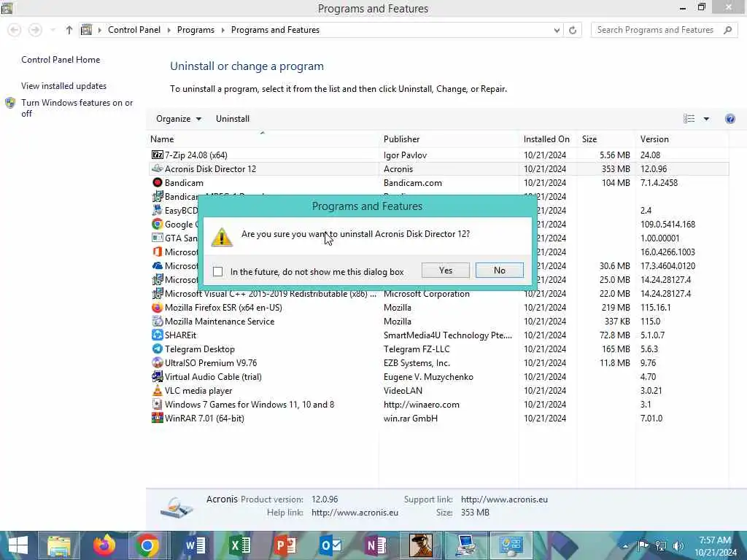
Task: Open PowerPoint from the taskbar
Action: pyautogui.click(x=285, y=545)
